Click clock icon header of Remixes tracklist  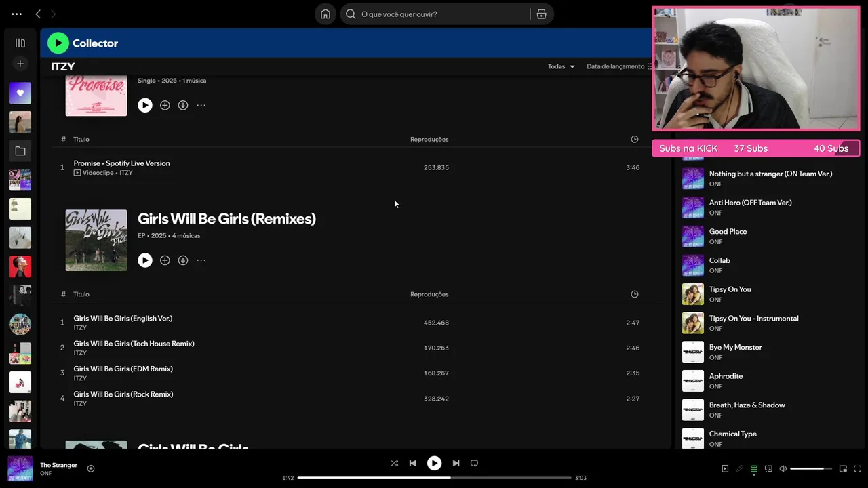635,294
